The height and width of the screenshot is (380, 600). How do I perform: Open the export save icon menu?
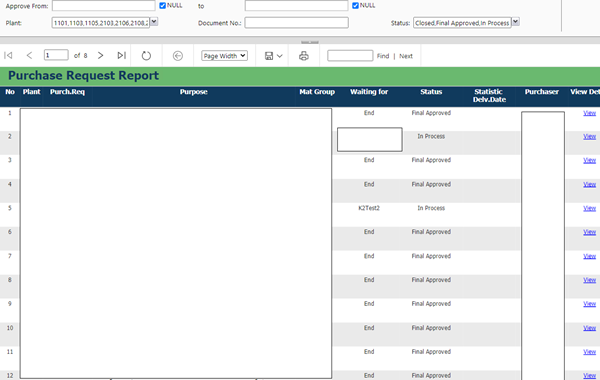tap(269, 56)
